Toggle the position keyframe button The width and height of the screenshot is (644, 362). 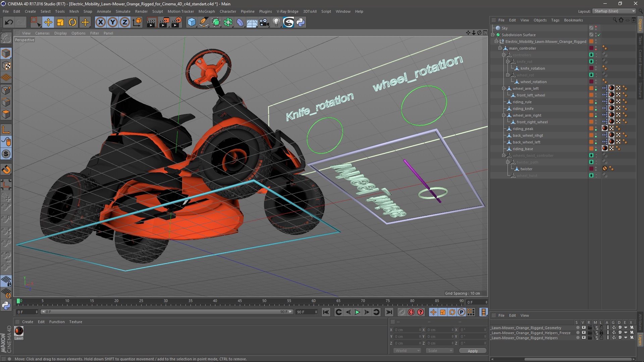(433, 312)
